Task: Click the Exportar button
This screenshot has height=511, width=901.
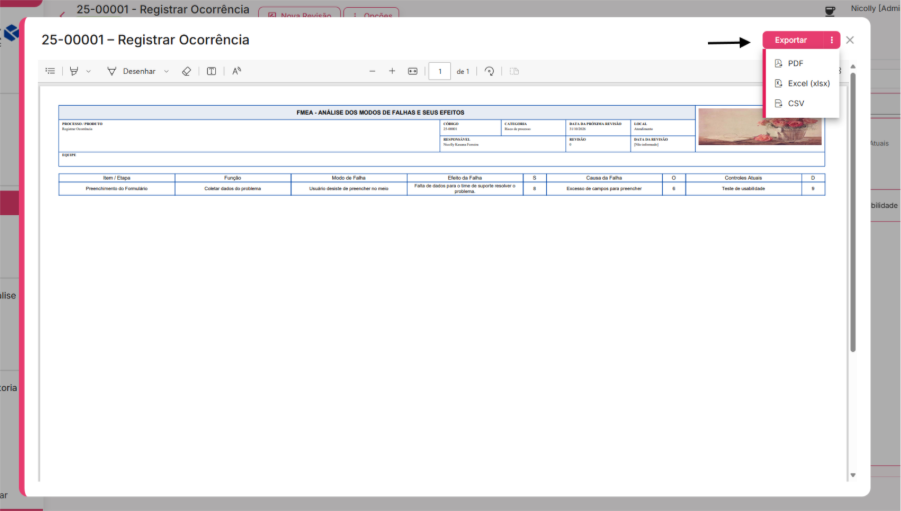Action: point(791,40)
